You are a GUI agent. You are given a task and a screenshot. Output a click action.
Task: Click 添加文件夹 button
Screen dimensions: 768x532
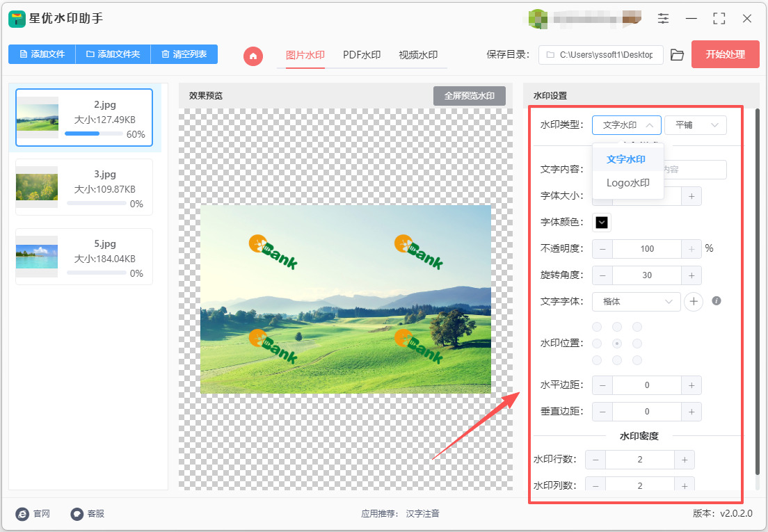point(113,54)
